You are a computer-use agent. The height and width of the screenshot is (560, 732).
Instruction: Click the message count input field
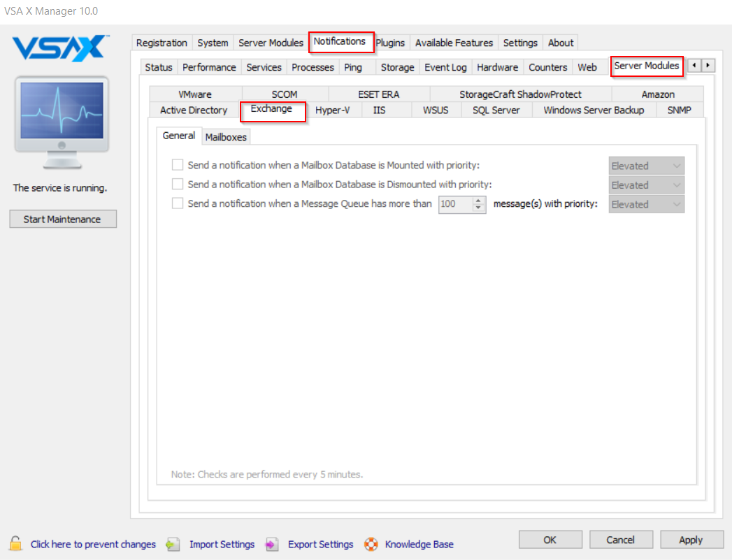coord(456,204)
